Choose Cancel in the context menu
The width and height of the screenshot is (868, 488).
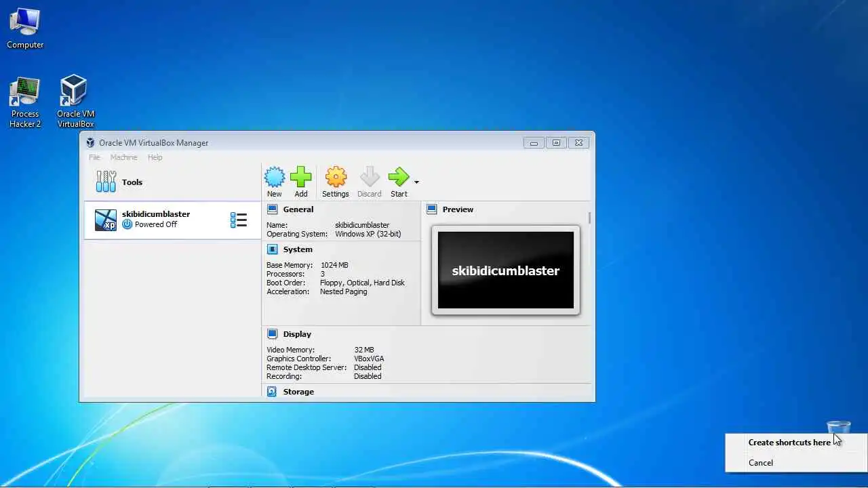(x=796, y=463)
